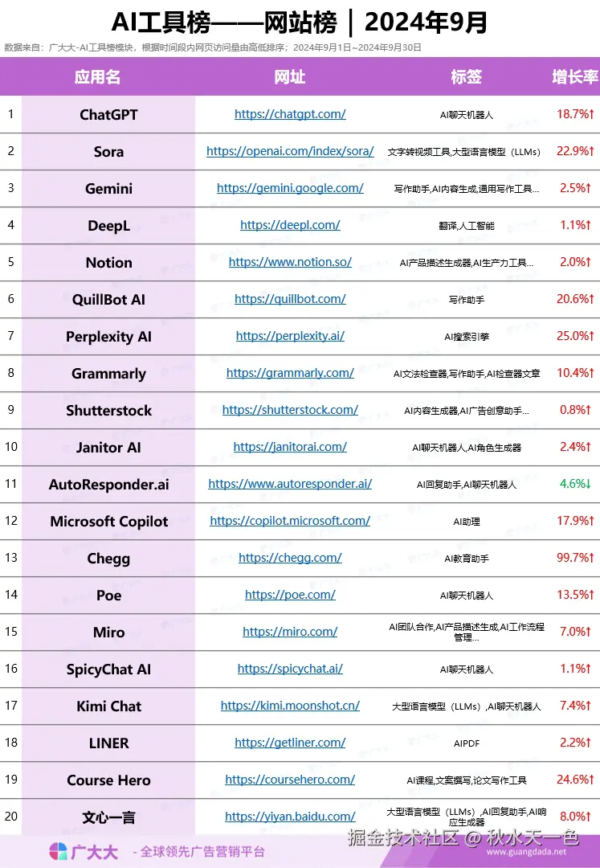Click the 增长率 column header
The width and height of the screenshot is (600, 868).
(x=575, y=77)
